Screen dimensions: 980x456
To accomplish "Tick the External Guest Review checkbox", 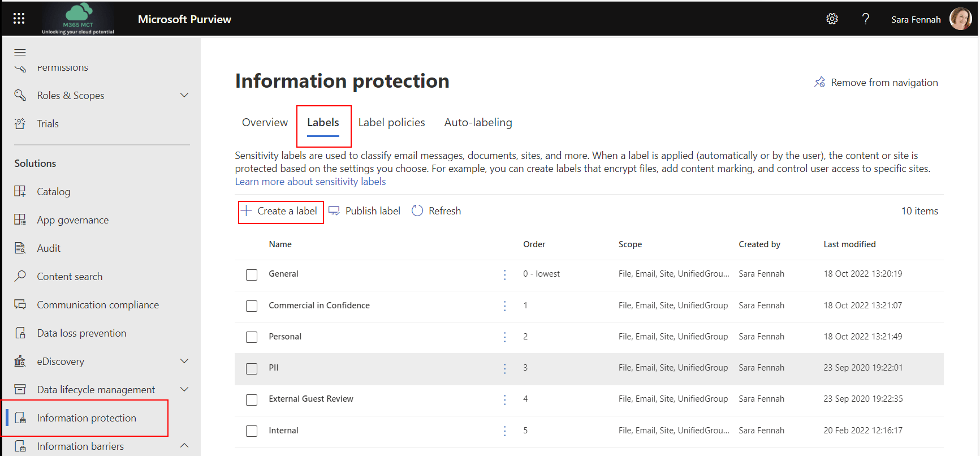I will (252, 400).
